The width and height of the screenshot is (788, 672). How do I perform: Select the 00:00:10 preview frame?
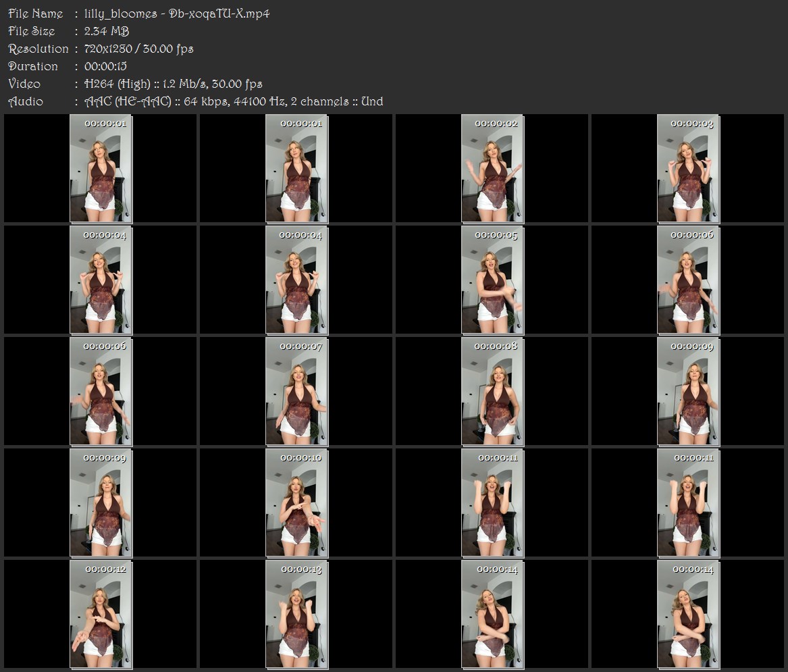(x=296, y=503)
